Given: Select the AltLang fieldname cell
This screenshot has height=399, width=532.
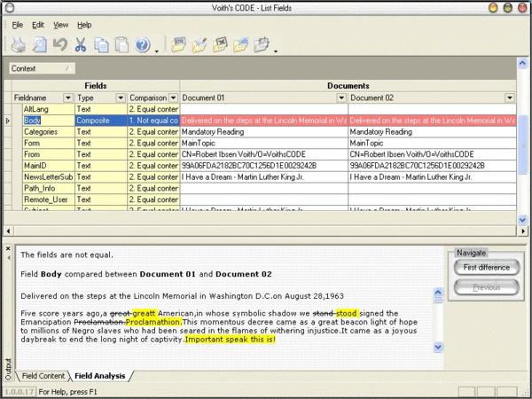Looking at the screenshot, I should [49, 109].
